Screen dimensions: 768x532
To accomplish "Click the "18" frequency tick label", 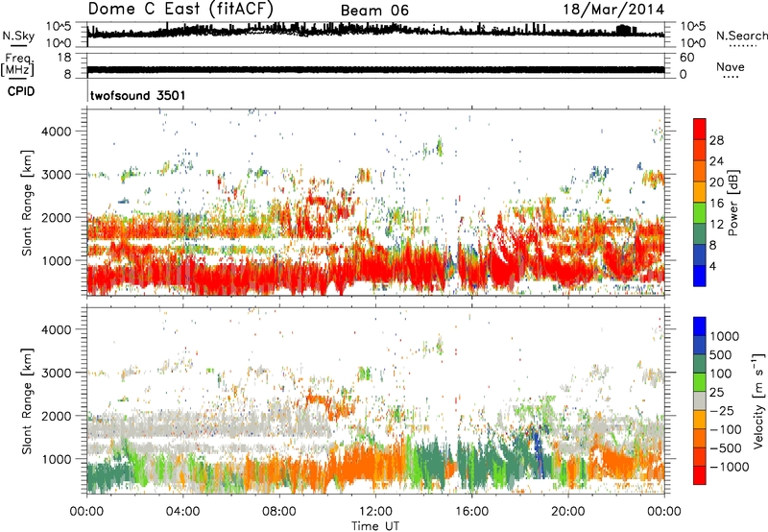I will pos(64,58).
